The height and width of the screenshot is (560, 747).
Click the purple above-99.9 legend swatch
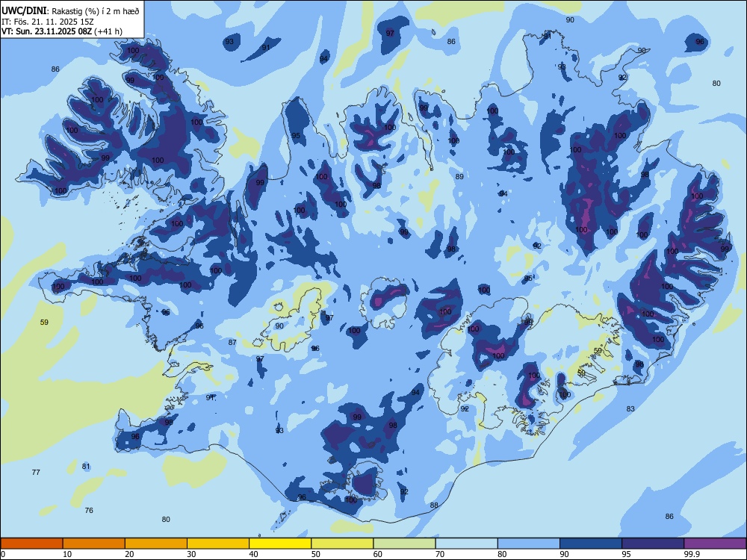pyautogui.click(x=715, y=544)
